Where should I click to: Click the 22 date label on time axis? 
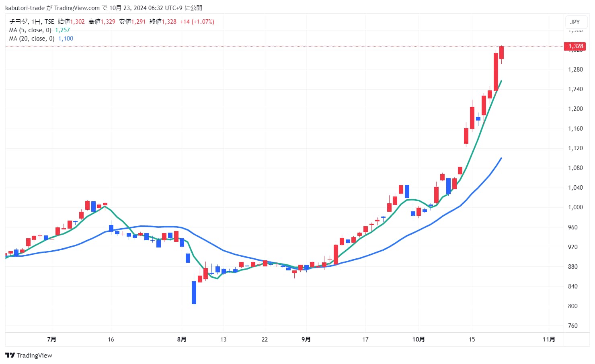point(265,339)
